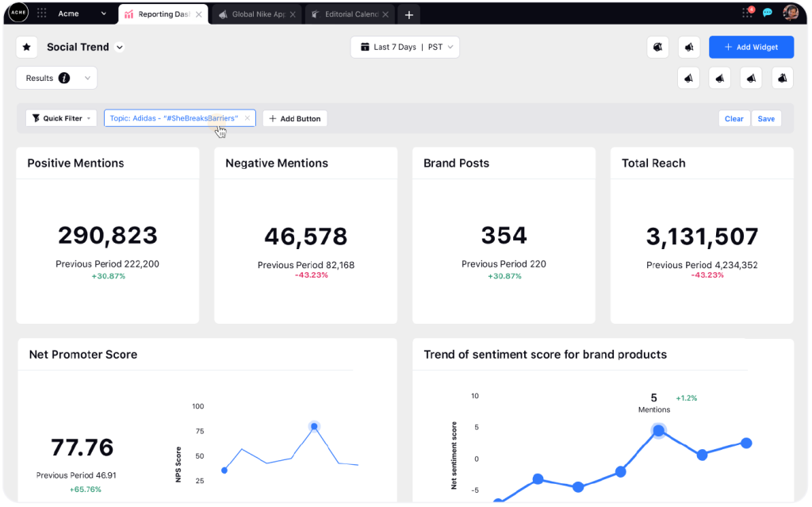Image resolution: width=812 pixels, height=507 pixels.
Task: Open the app launcher grid icon
Action: click(42, 13)
